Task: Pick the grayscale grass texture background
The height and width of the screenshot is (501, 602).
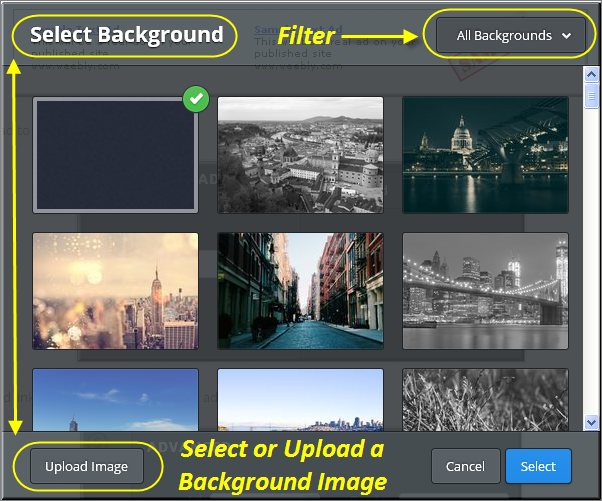Action: tap(485, 398)
